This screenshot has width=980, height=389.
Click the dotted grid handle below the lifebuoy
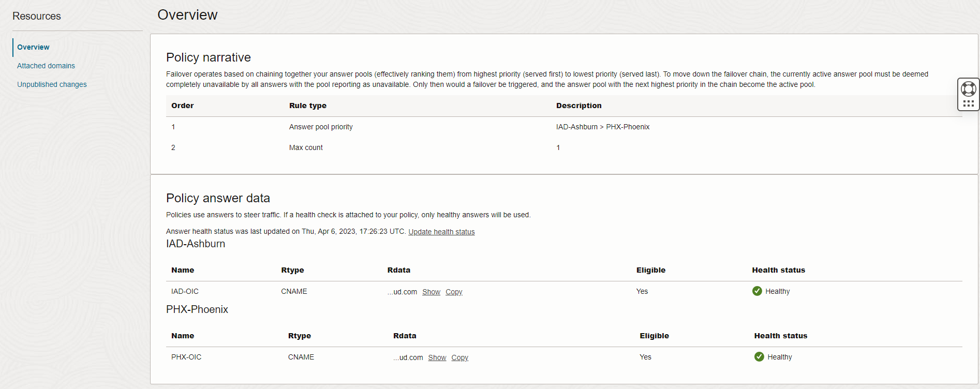click(x=968, y=103)
